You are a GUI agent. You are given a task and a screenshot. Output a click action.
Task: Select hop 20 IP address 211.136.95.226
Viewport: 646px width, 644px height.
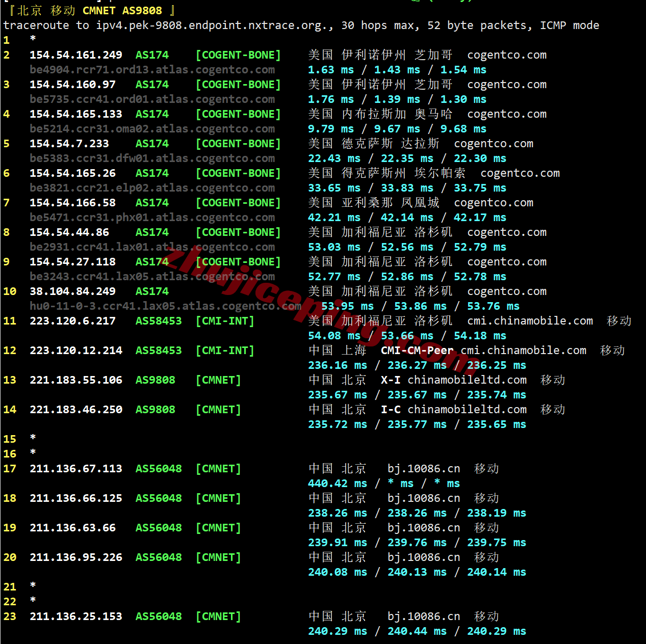coord(76,557)
